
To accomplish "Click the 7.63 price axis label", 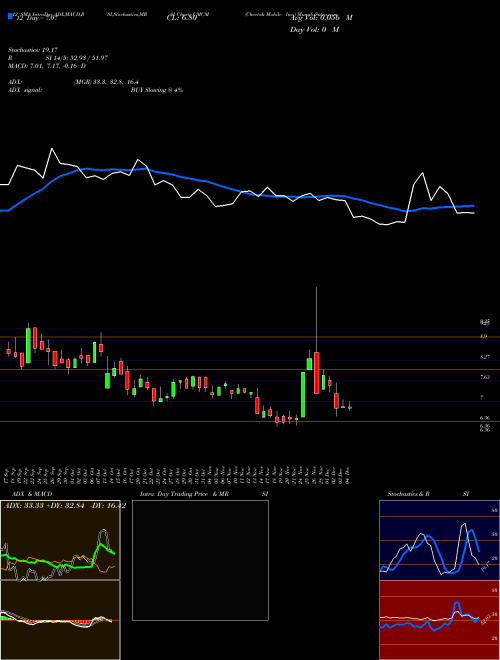I will 485,377.
